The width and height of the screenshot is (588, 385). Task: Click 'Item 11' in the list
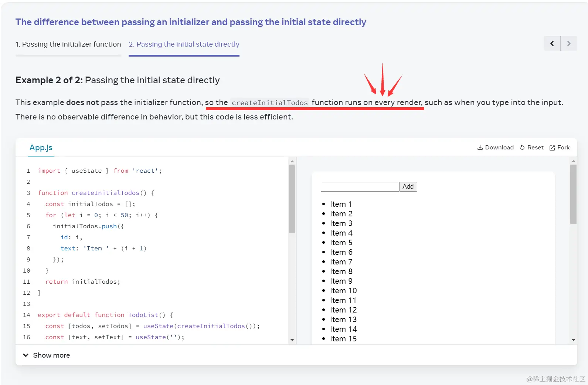click(343, 300)
